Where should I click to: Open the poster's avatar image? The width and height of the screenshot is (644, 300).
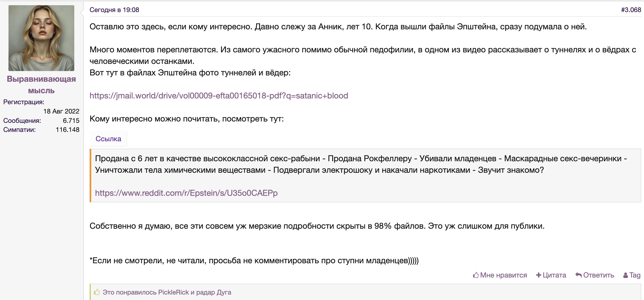(x=41, y=38)
